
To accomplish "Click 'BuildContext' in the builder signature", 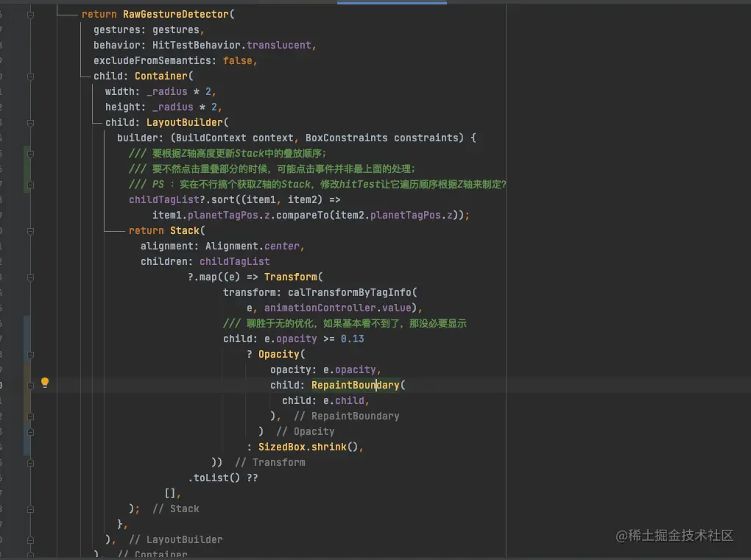I will pos(211,138).
